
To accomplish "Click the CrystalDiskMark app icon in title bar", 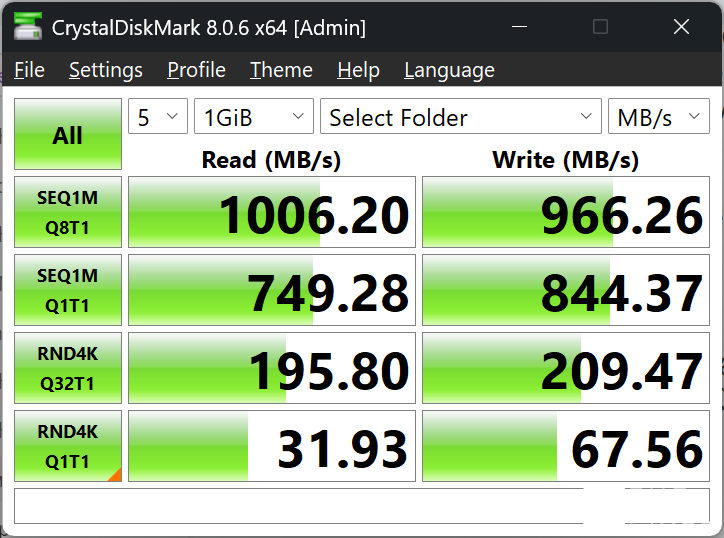I will tap(28, 26).
